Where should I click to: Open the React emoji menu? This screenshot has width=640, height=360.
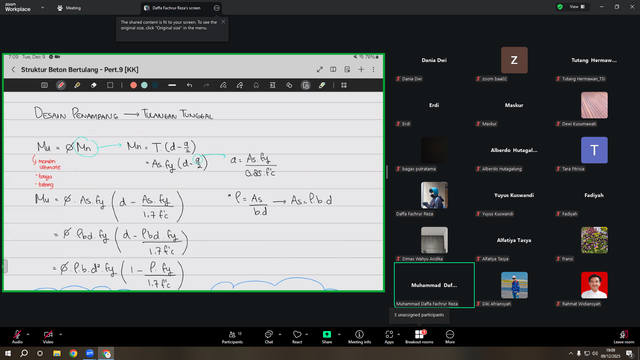pos(297,337)
